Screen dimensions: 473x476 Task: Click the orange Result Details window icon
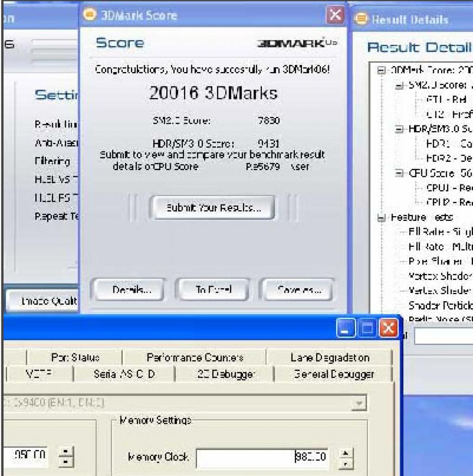(361, 19)
